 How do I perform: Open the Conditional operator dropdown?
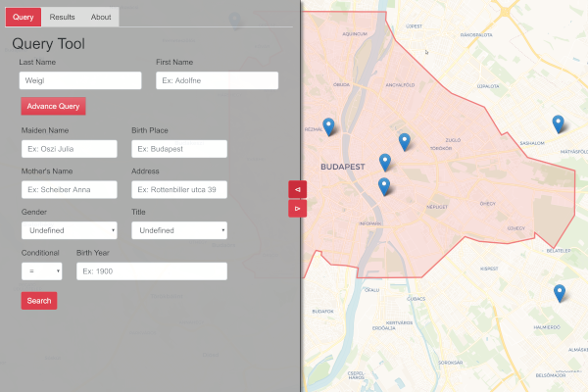click(x=41, y=271)
